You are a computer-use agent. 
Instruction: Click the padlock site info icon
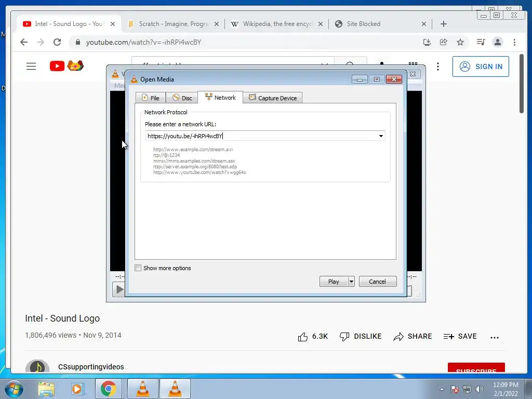click(x=78, y=42)
